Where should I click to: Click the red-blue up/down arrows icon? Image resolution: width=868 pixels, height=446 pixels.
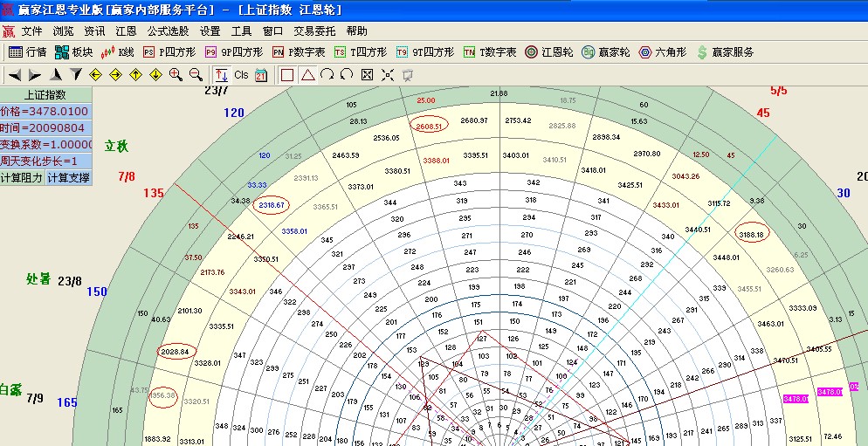point(221,75)
